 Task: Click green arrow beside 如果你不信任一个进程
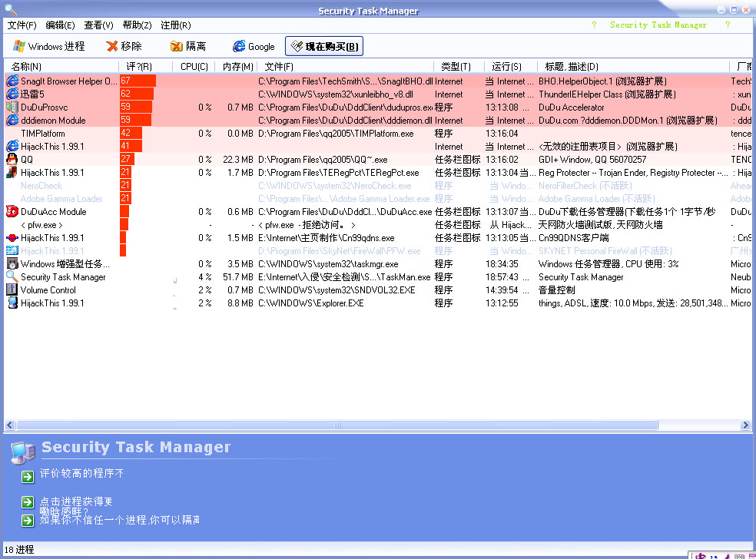[28, 521]
